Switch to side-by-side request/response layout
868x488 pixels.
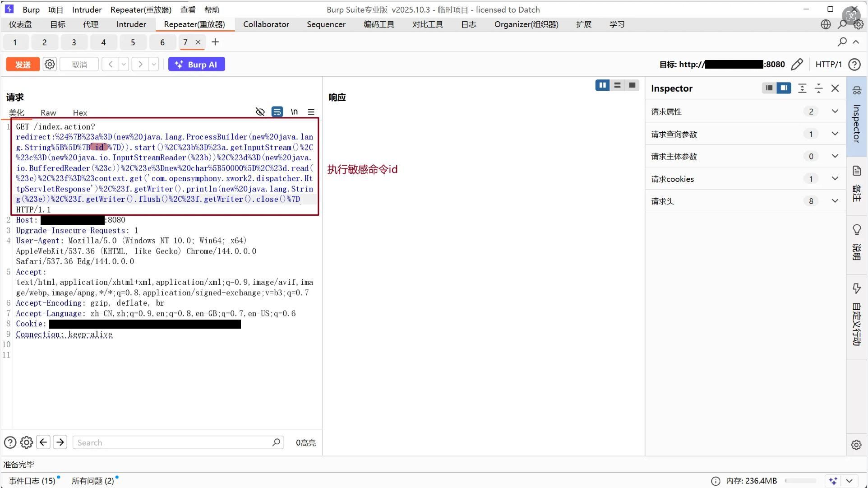pyautogui.click(x=602, y=85)
